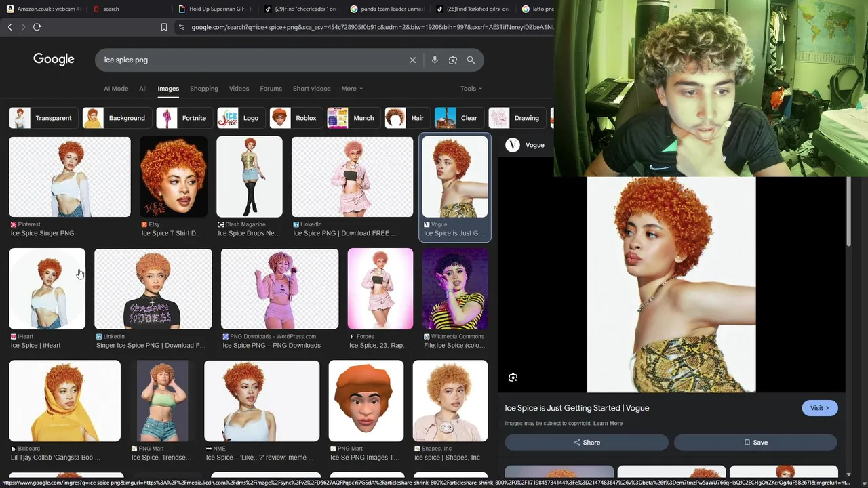The height and width of the screenshot is (488, 868).
Task: Save the image with the Save button
Action: coord(755,443)
